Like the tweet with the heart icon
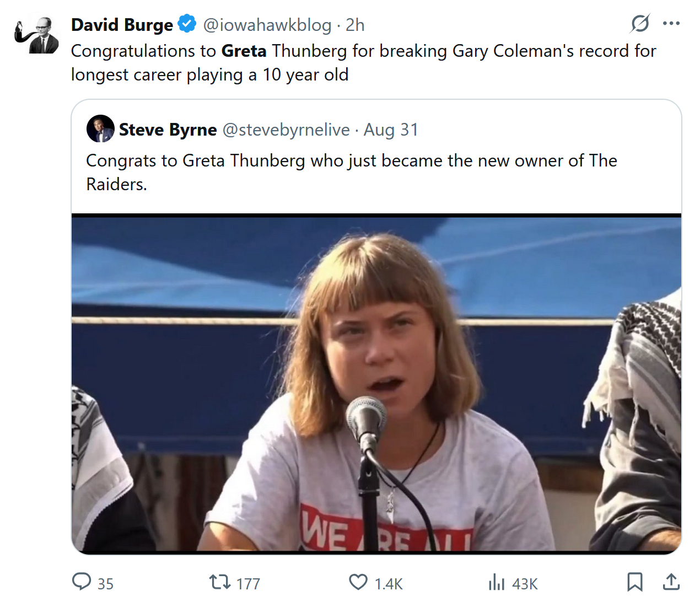 358,582
